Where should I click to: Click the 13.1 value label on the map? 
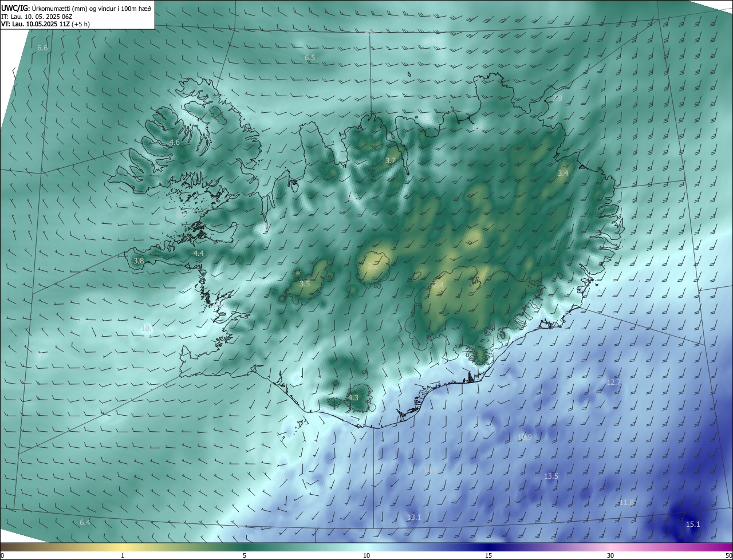pyautogui.click(x=413, y=518)
